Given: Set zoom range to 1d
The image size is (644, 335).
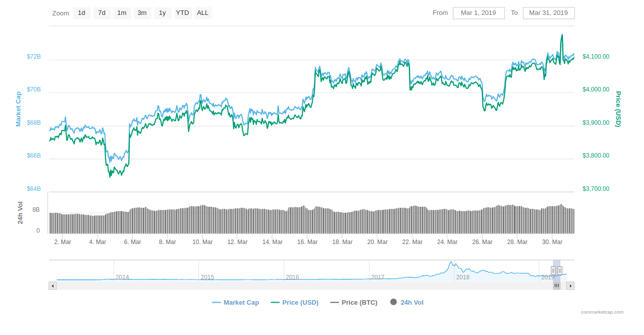Looking at the screenshot, I should [82, 13].
